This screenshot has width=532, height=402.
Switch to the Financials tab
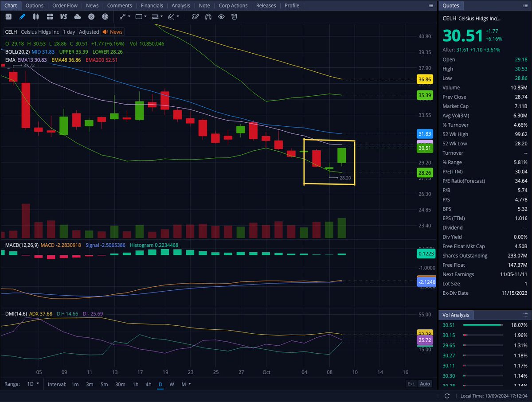(152, 5)
